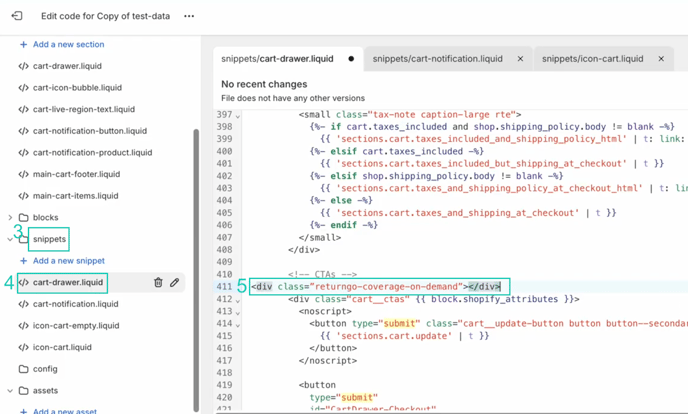Click the </small> tag on line 407
The width and height of the screenshot is (688, 414).
point(320,238)
